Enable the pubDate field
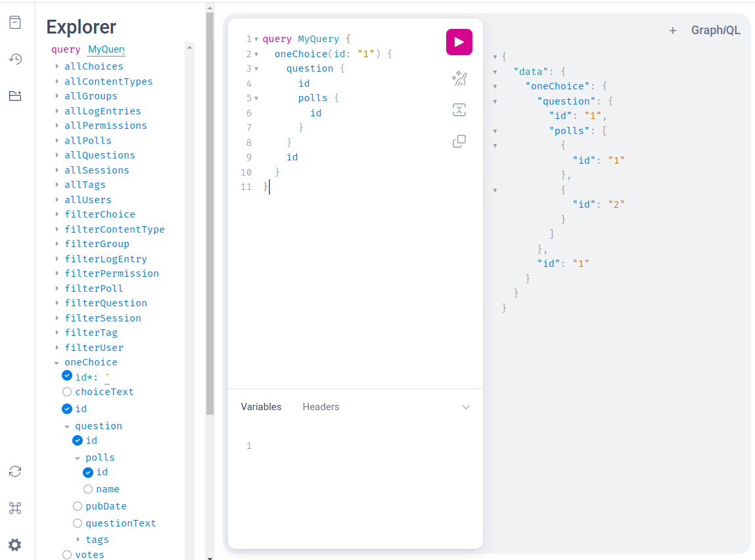The image size is (755, 560). (78, 506)
